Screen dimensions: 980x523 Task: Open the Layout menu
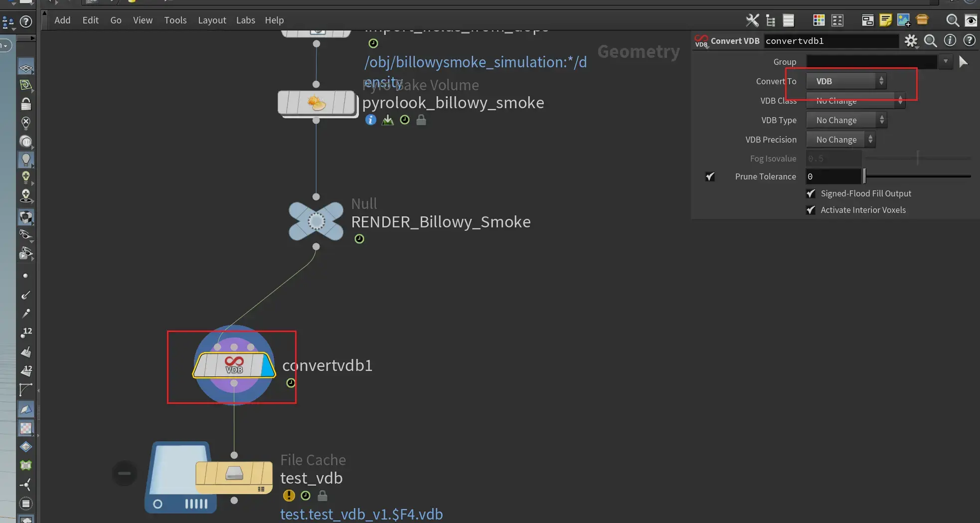[x=212, y=20]
